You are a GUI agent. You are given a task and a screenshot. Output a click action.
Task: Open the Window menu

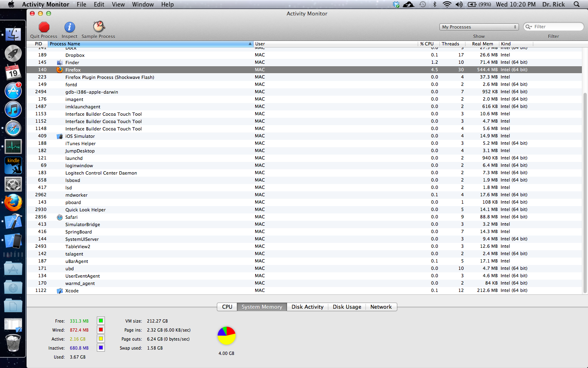tap(143, 4)
